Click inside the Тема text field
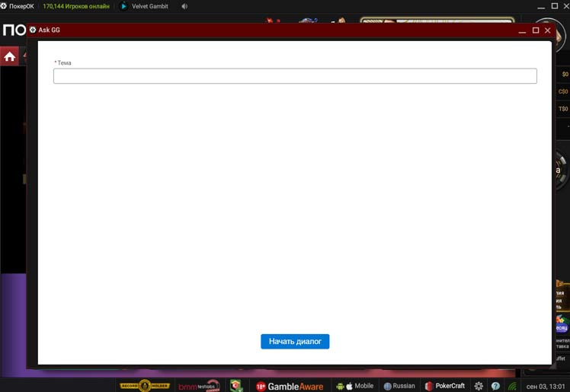This screenshot has width=570, height=392. 295,76
